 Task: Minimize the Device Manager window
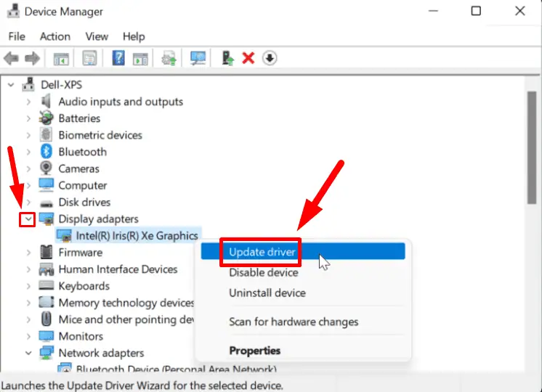pos(433,11)
